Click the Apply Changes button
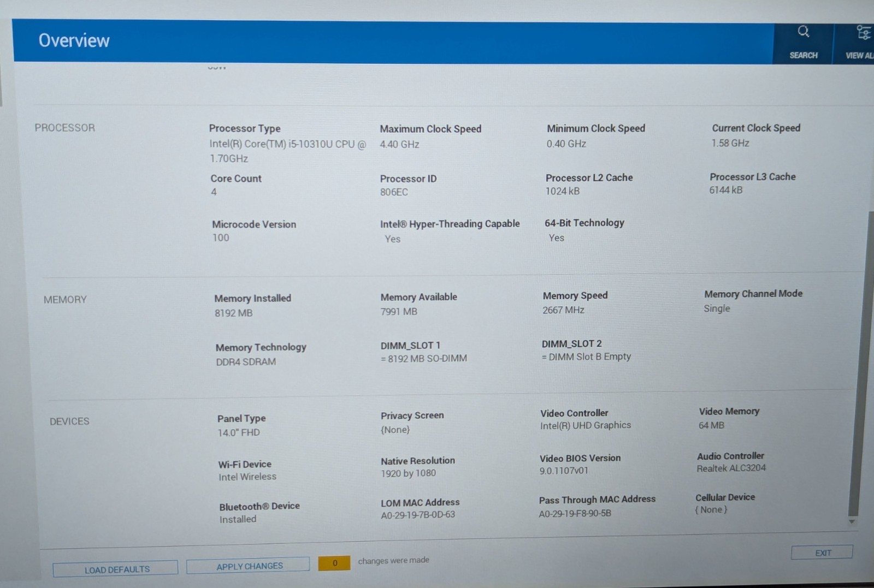 point(249,566)
